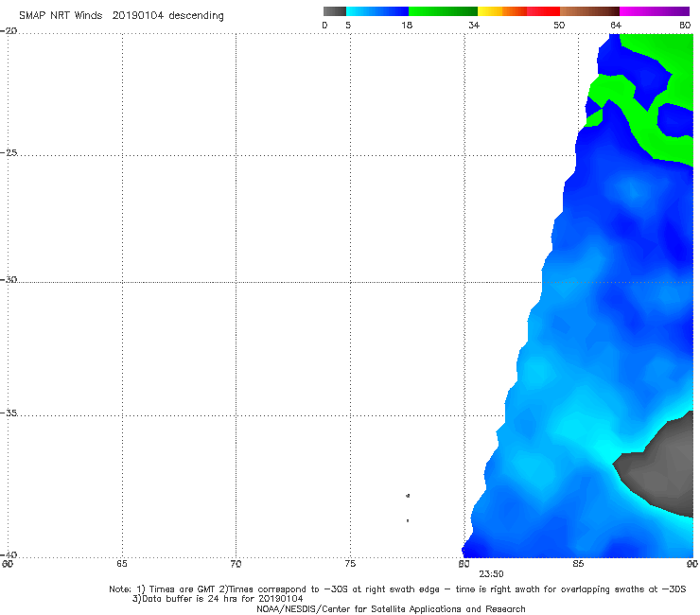Image resolution: width=700 pixels, height=615 pixels.
Task: Click the 'SMAP NRT Winds 20190104 descending' title
Action: click(x=121, y=15)
